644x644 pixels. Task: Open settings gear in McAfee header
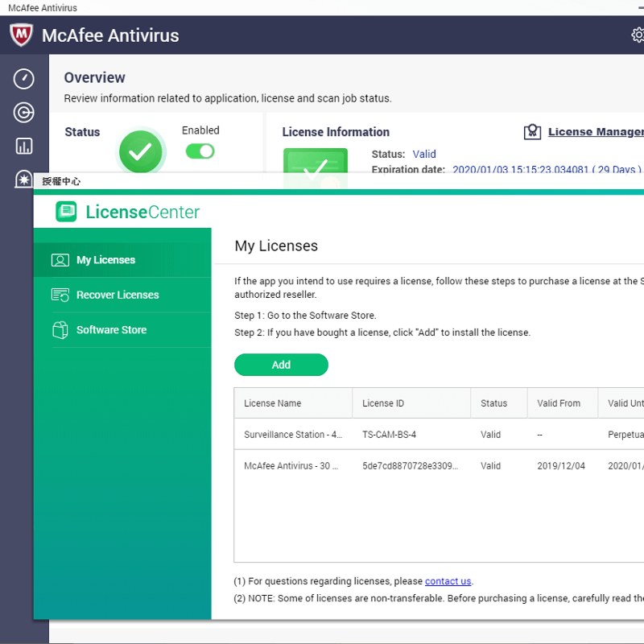click(638, 35)
